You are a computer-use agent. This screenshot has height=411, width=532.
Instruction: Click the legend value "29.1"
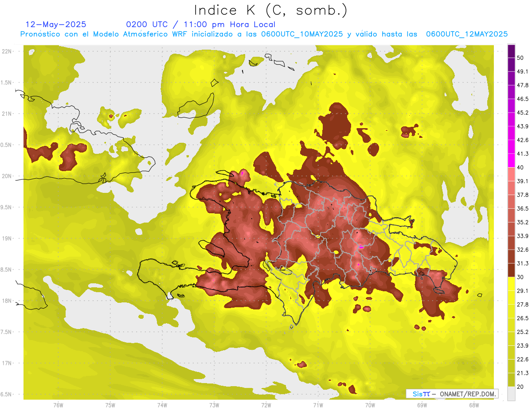522,290
